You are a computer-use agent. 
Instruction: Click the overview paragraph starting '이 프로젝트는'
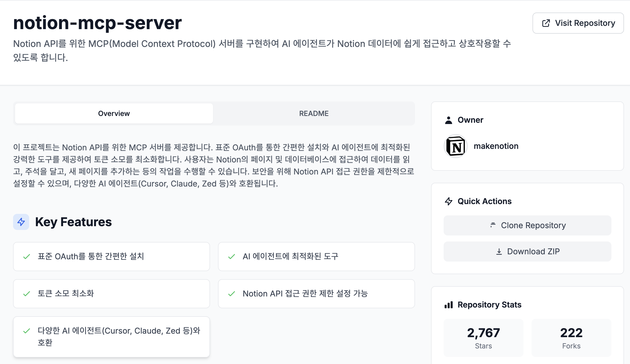coord(214,165)
